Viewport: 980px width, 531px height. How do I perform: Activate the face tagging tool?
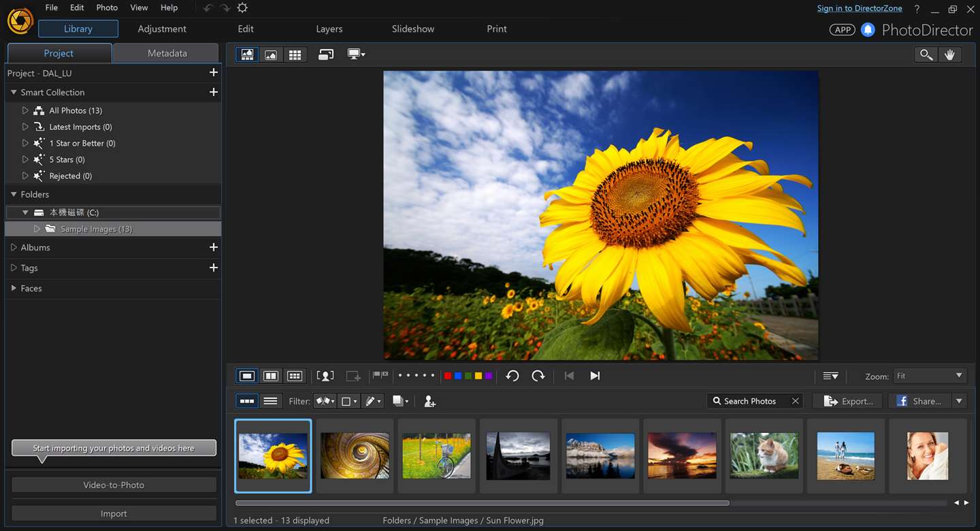point(325,376)
